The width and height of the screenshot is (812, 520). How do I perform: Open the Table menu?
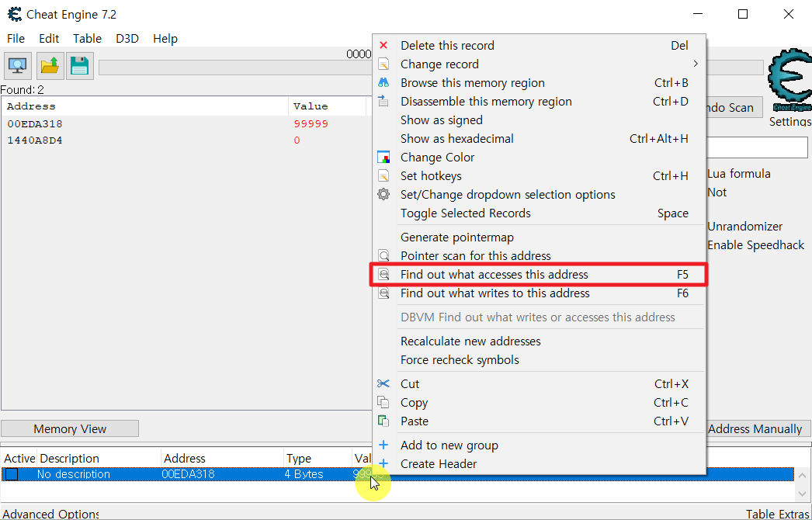point(87,39)
